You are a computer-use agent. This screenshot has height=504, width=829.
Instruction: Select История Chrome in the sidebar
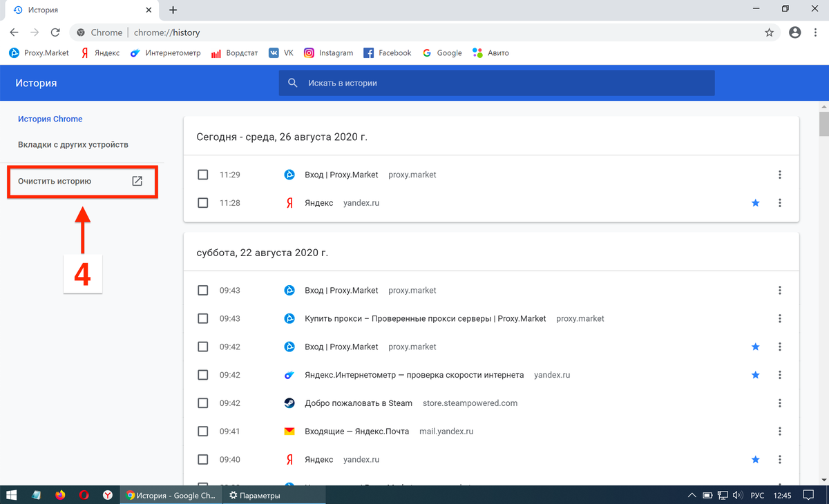[x=50, y=119]
